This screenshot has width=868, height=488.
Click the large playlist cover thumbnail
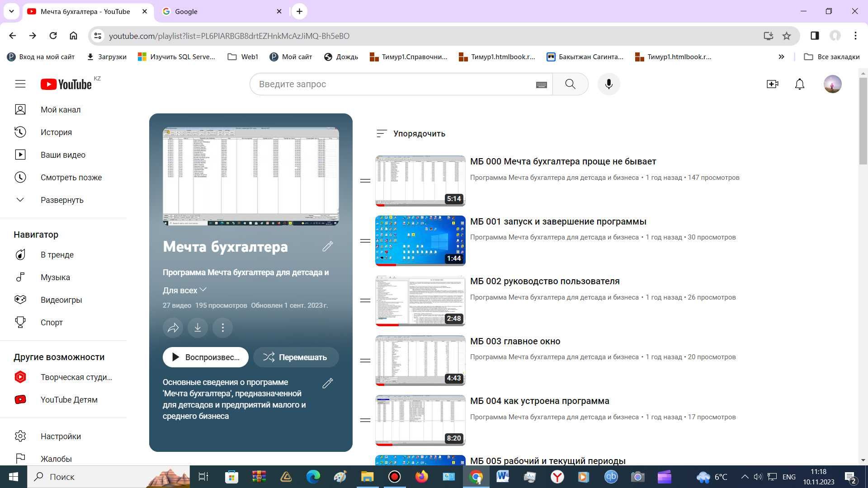coord(250,176)
